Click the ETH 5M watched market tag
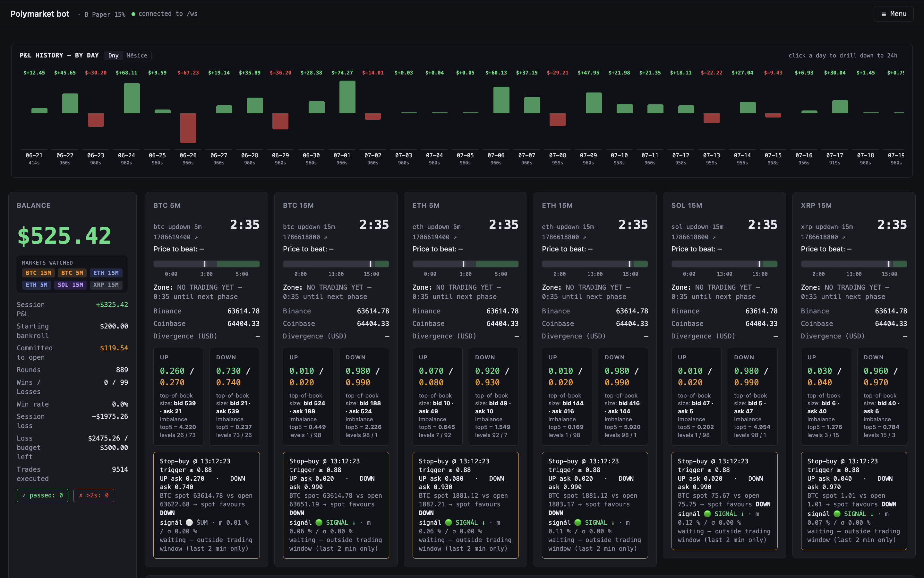Image resolution: width=924 pixels, height=578 pixels. tap(37, 285)
